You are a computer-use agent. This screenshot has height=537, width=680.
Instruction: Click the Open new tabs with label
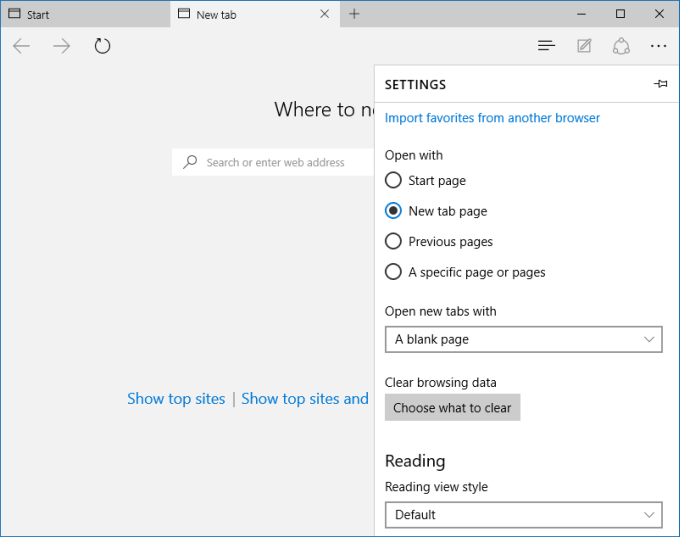point(440,311)
